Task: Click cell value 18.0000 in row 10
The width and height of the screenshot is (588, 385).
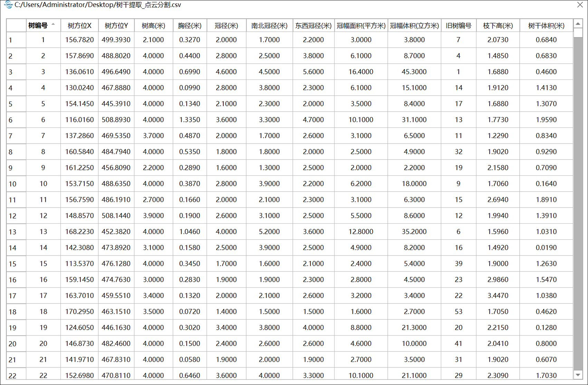Action: 414,184
